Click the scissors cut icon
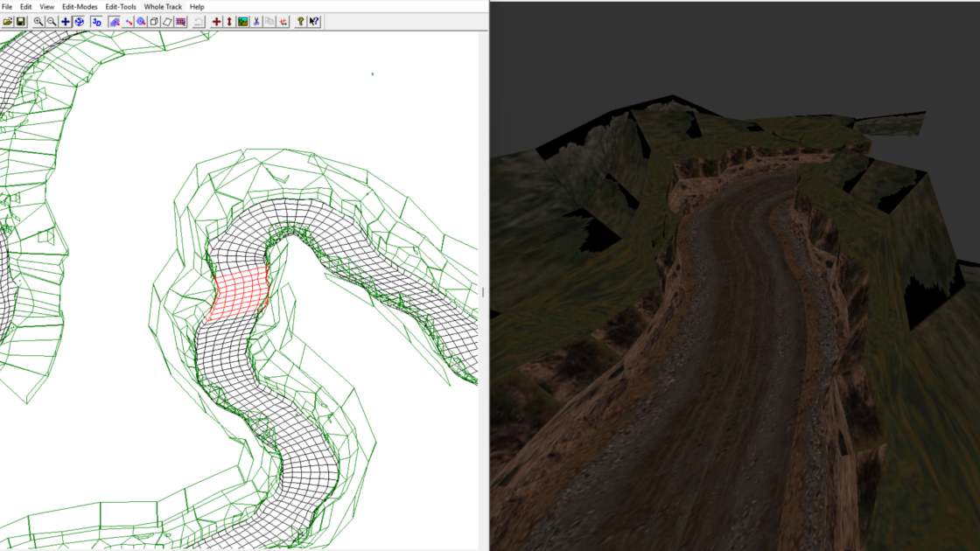980x551 pixels. pyautogui.click(x=256, y=22)
